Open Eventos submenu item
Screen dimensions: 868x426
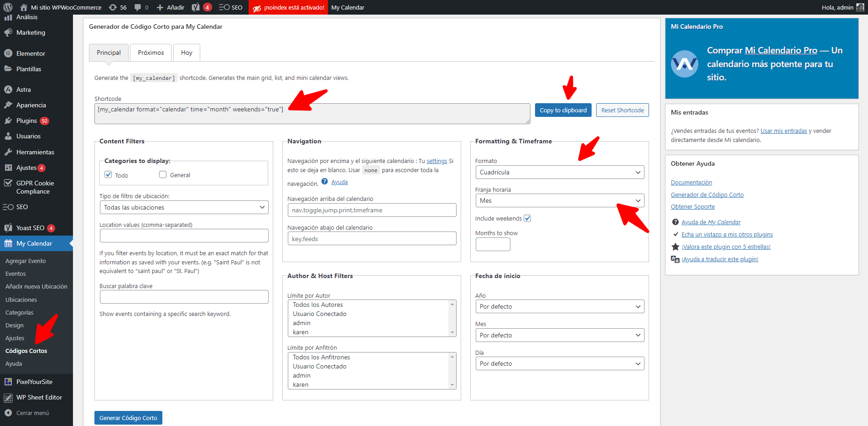tap(16, 274)
